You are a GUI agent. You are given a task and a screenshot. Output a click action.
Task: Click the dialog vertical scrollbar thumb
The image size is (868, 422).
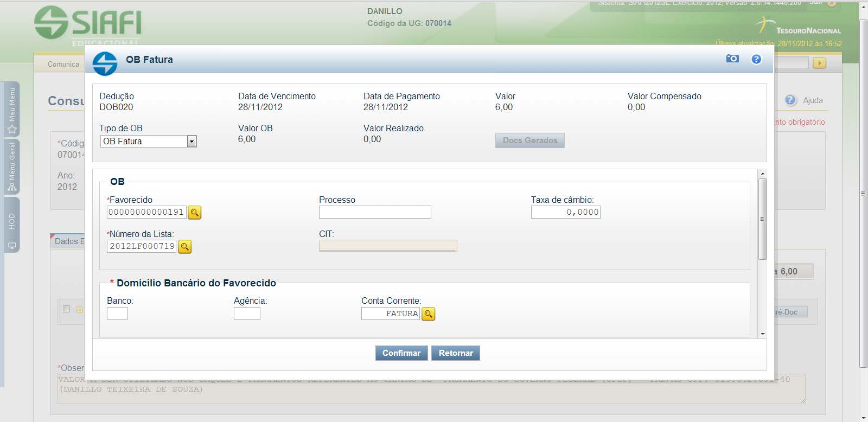point(763,219)
